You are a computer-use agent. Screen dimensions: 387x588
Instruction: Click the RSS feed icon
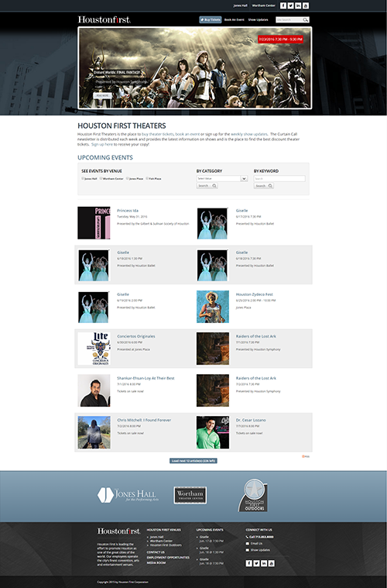click(x=303, y=456)
